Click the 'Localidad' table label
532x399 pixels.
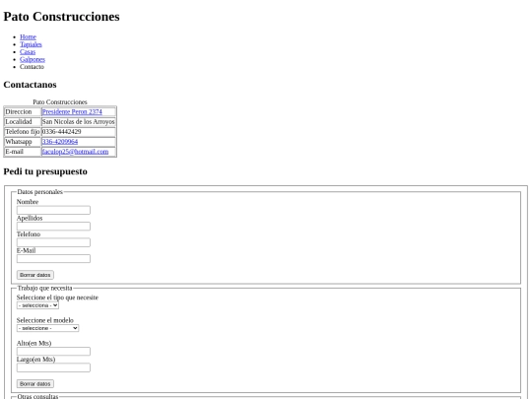(23, 121)
